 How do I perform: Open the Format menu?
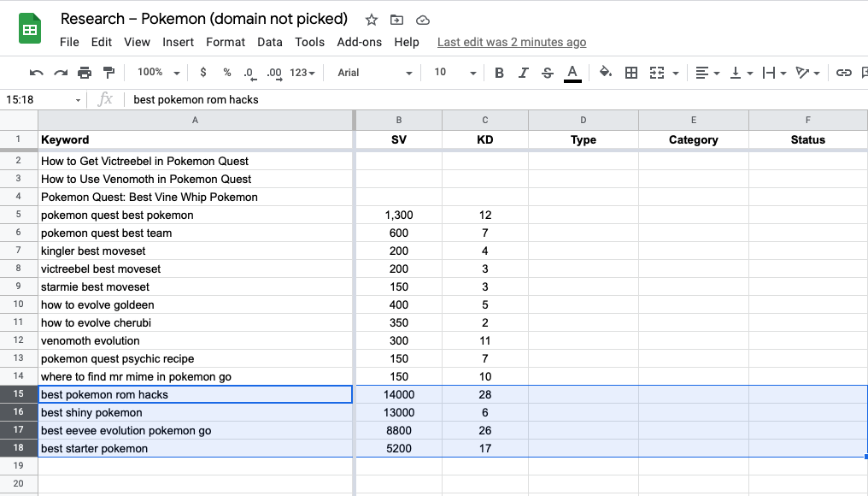tap(226, 42)
